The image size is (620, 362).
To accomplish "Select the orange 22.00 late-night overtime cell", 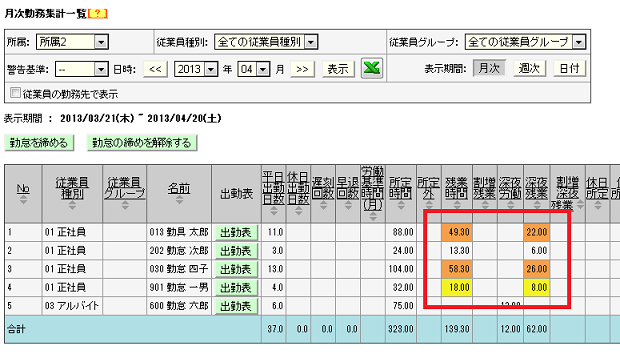I will [537, 232].
